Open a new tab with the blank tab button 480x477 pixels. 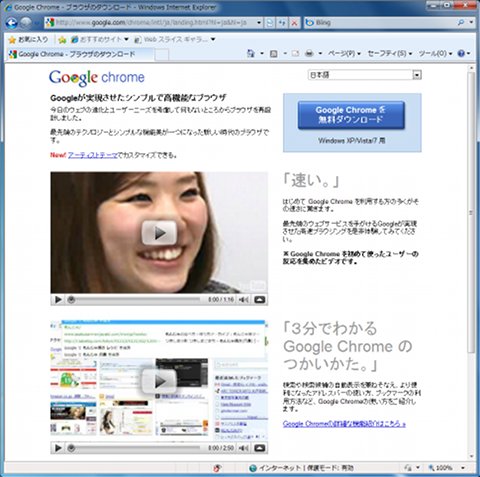(x=162, y=55)
